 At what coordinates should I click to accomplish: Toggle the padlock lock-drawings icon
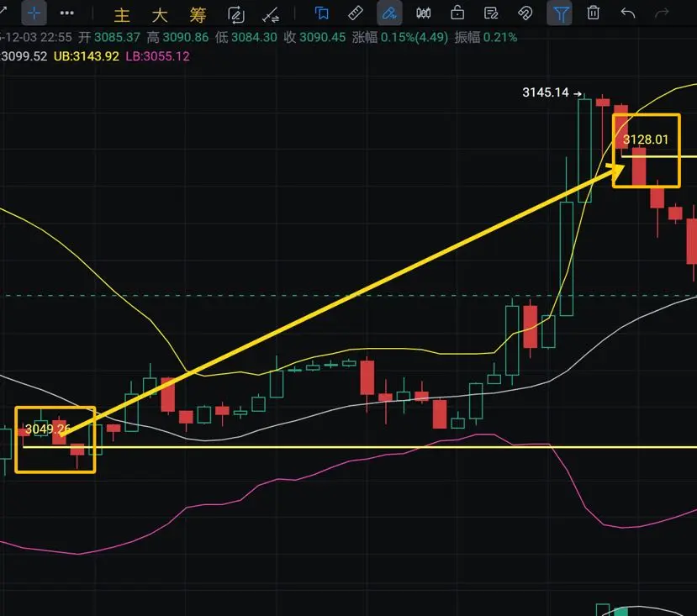pos(457,13)
